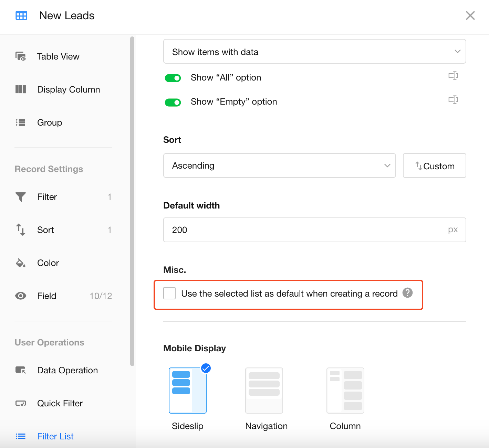Image resolution: width=489 pixels, height=448 pixels.
Task: Disable the Show "Empty" option switch
Action: [x=173, y=102]
